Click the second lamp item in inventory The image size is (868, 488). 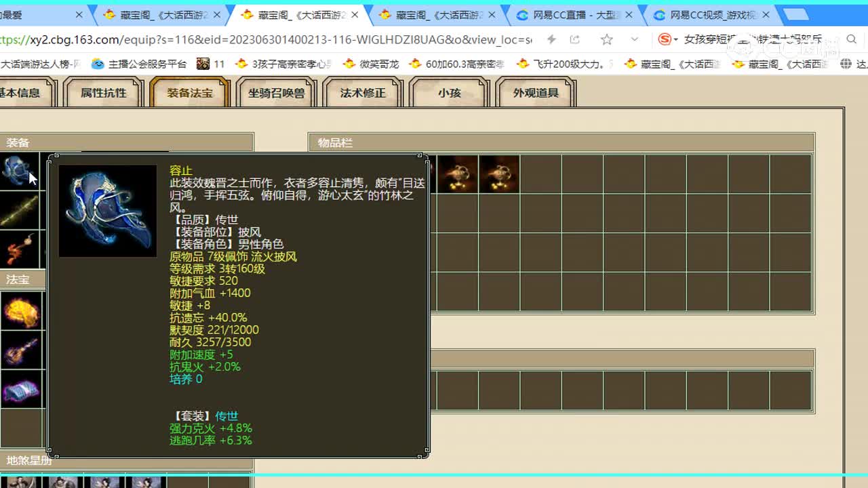click(x=499, y=174)
